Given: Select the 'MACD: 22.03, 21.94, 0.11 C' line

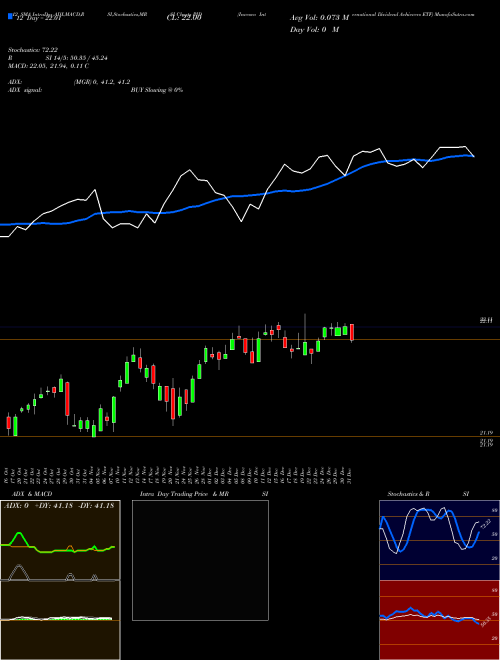Looking at the screenshot, I should pyautogui.click(x=48, y=66).
